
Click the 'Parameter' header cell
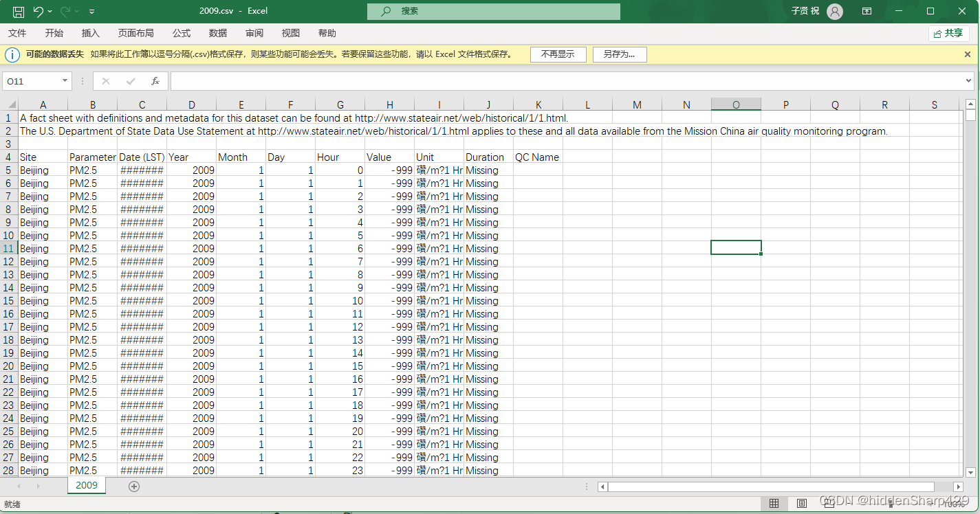point(93,157)
